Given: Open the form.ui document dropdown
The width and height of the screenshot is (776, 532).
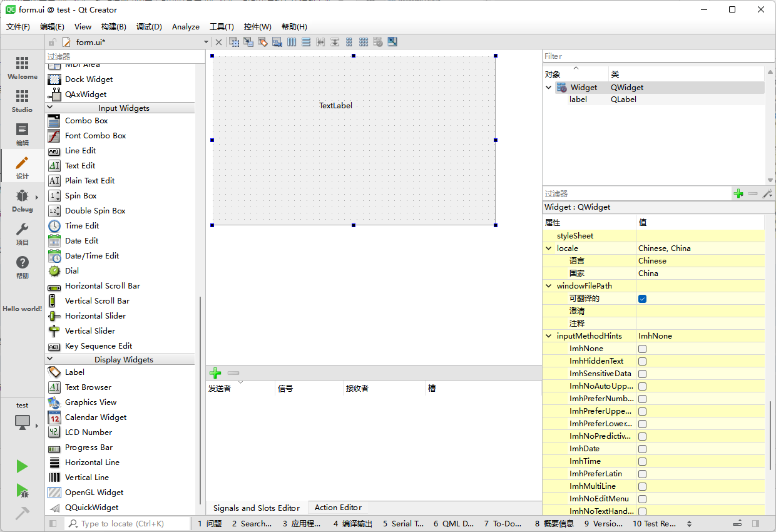Looking at the screenshot, I should click(206, 42).
